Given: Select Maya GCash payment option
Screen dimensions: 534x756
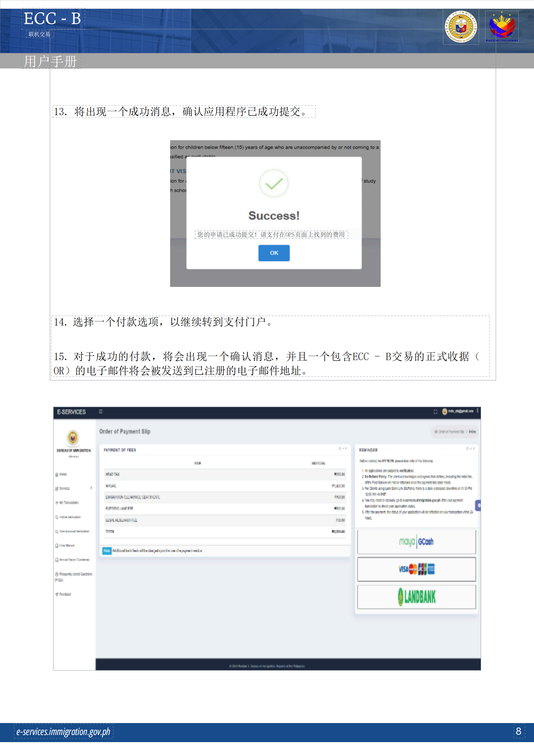Looking at the screenshot, I should click(x=416, y=542).
